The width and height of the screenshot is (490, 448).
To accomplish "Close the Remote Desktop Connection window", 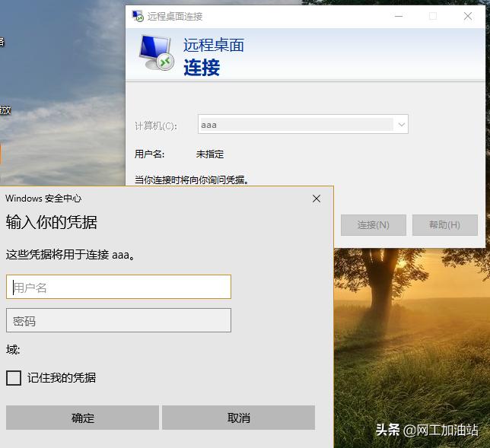I will [x=467, y=16].
